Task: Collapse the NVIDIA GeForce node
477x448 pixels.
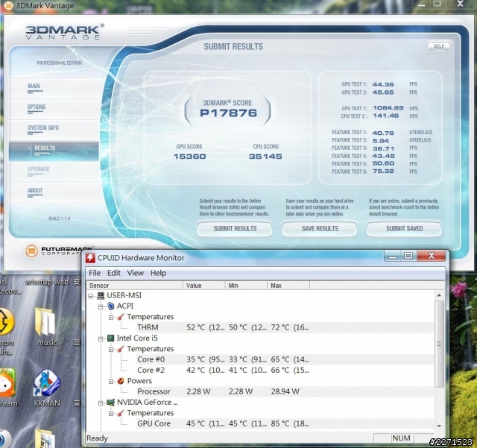Action: 101,403
